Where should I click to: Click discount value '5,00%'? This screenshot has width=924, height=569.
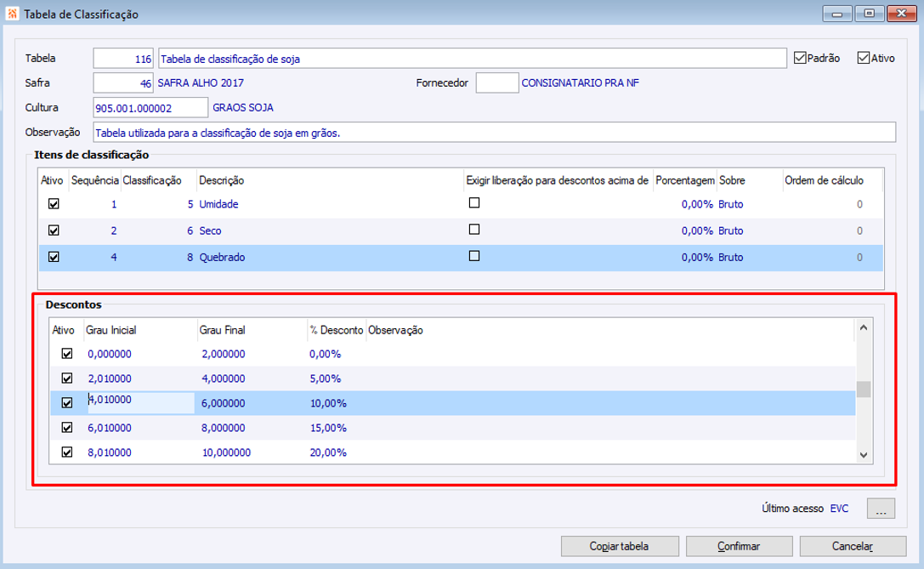(326, 378)
